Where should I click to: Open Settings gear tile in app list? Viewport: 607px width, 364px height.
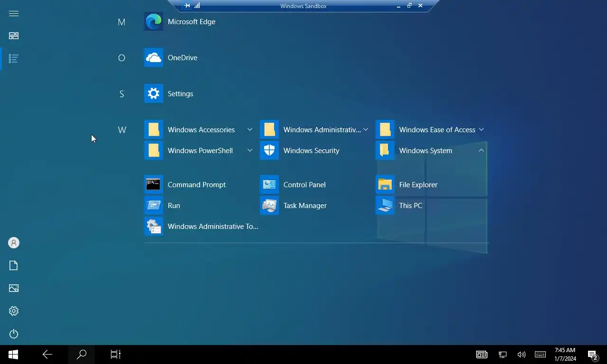click(x=154, y=94)
